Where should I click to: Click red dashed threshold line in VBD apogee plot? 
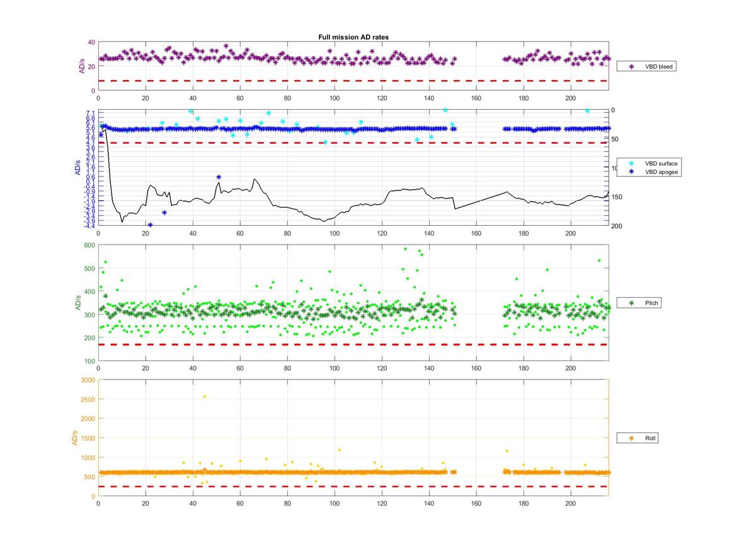click(353, 143)
